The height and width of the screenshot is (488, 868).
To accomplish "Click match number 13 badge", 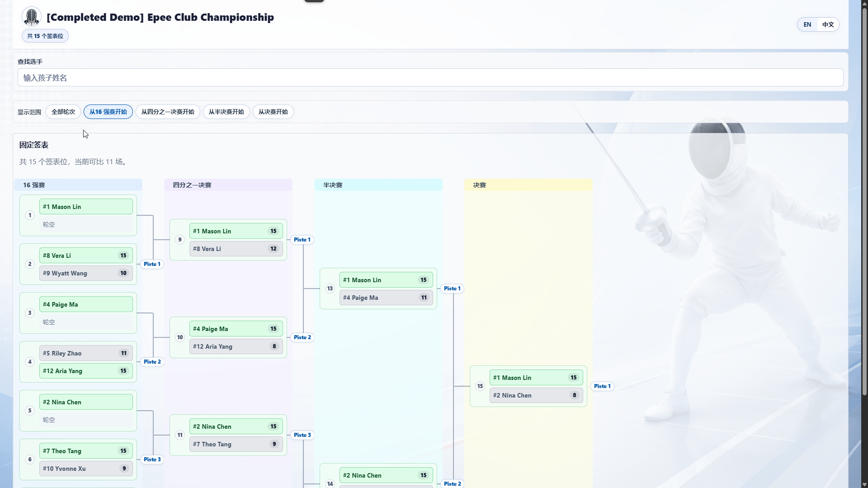I will click(330, 289).
